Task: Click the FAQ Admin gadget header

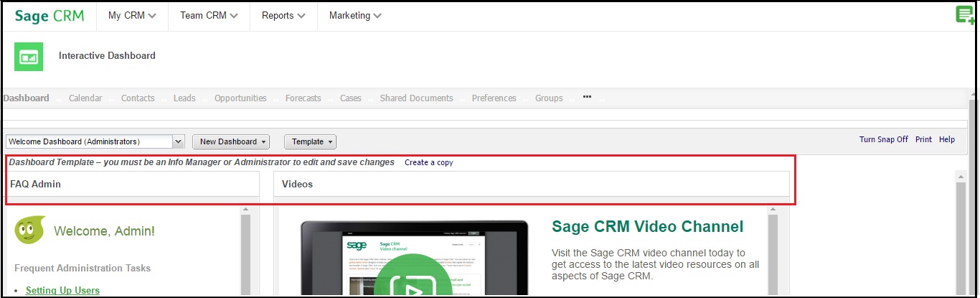Action: coord(133,184)
